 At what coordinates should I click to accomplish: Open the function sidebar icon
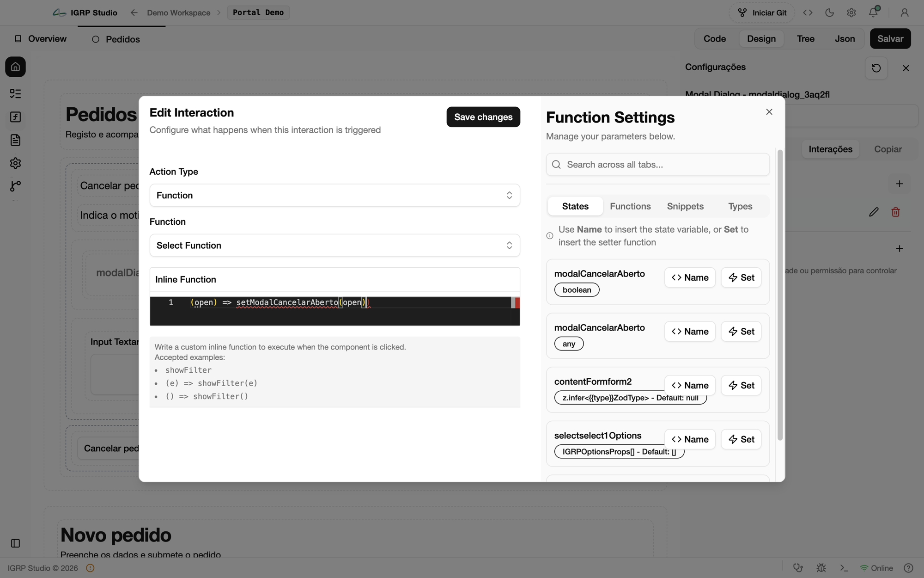(15, 117)
